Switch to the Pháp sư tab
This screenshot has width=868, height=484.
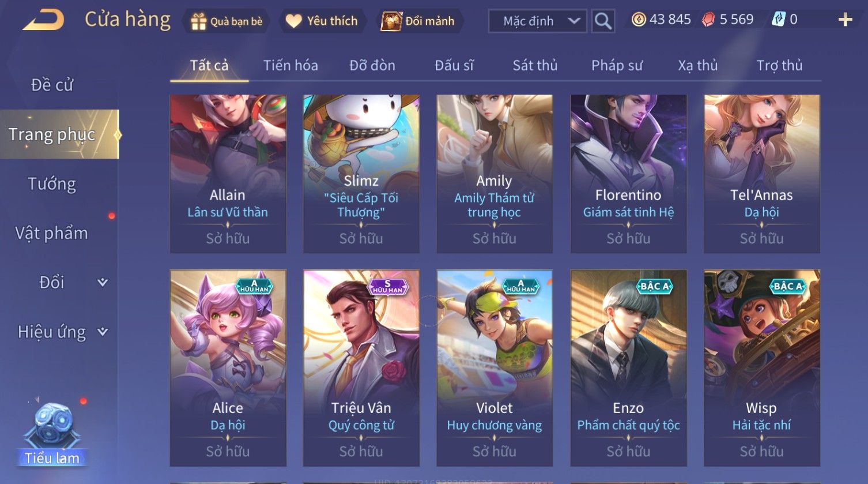617,65
